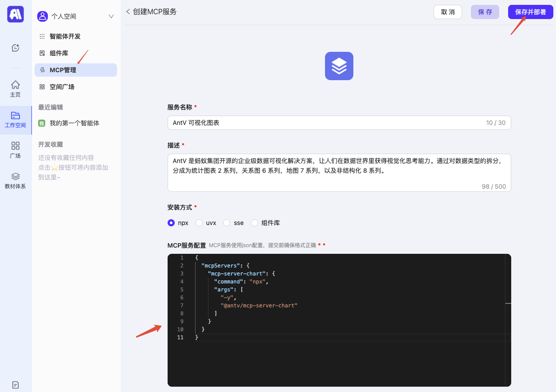Click the "@antv/mcp-server-chart" string in editor
The width and height of the screenshot is (556, 392).
259,306
